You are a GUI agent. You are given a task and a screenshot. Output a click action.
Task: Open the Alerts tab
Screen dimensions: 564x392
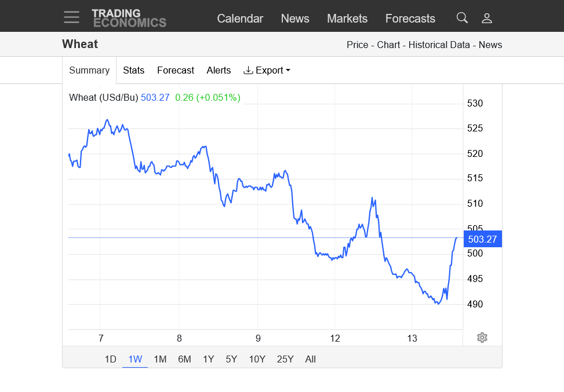(219, 70)
